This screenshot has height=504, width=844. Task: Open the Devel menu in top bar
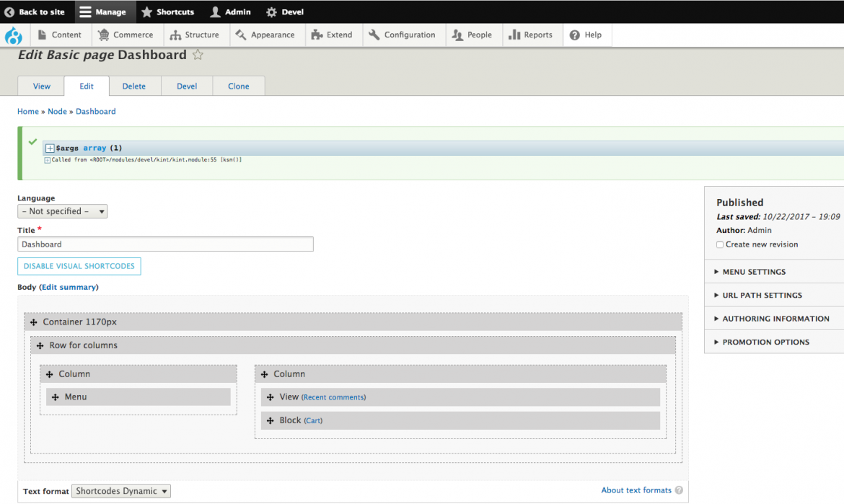(x=284, y=12)
